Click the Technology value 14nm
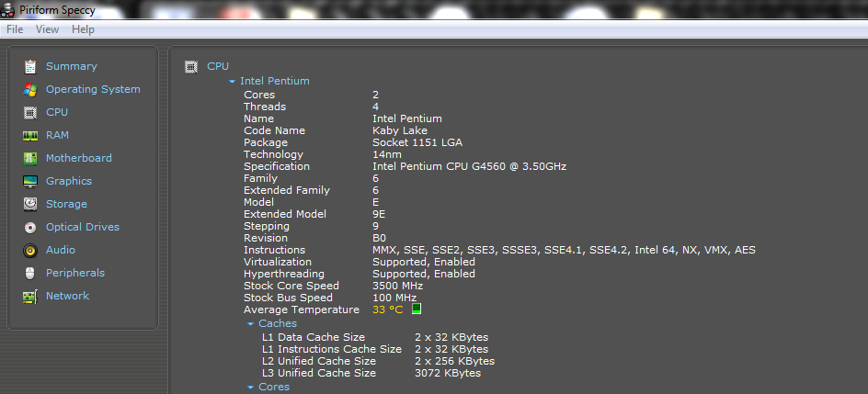Viewport: 868px width, 394px height. [387, 154]
